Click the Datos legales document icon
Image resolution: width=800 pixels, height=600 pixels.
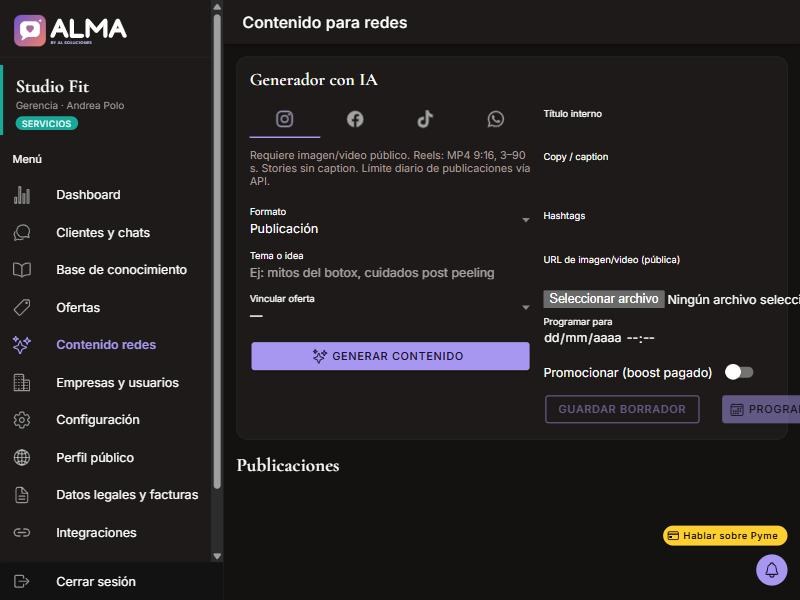pos(22,495)
